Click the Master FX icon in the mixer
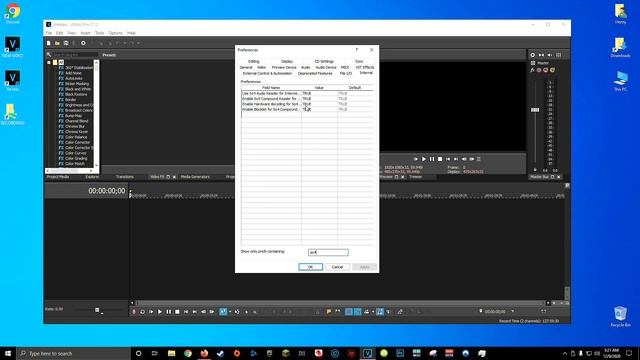This screenshot has height=360, width=640. [533, 70]
